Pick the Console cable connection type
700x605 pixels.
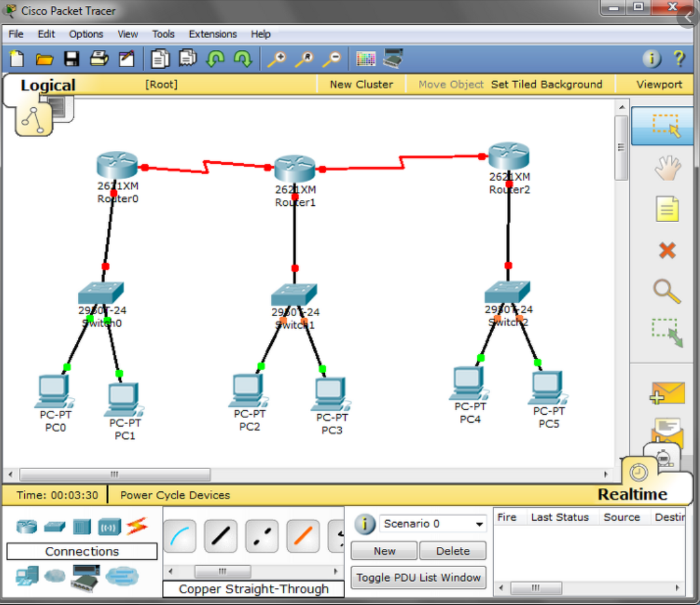(x=180, y=536)
